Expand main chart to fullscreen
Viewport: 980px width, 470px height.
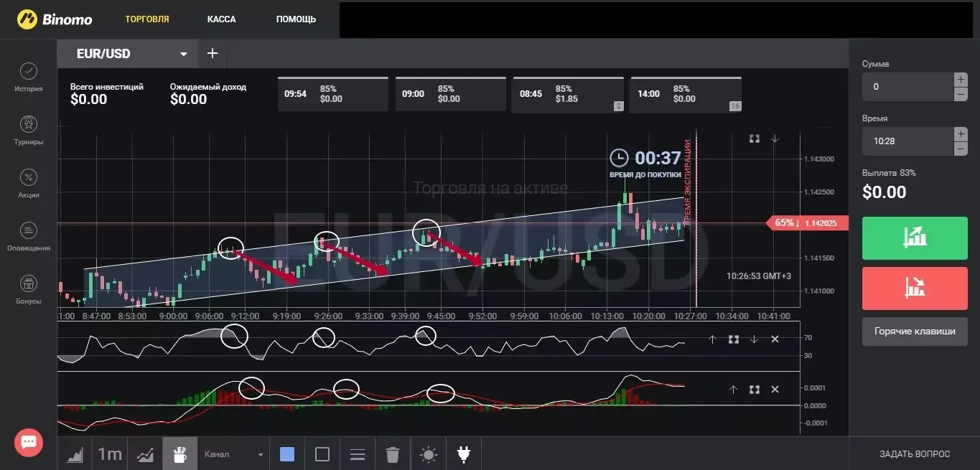coord(755,138)
